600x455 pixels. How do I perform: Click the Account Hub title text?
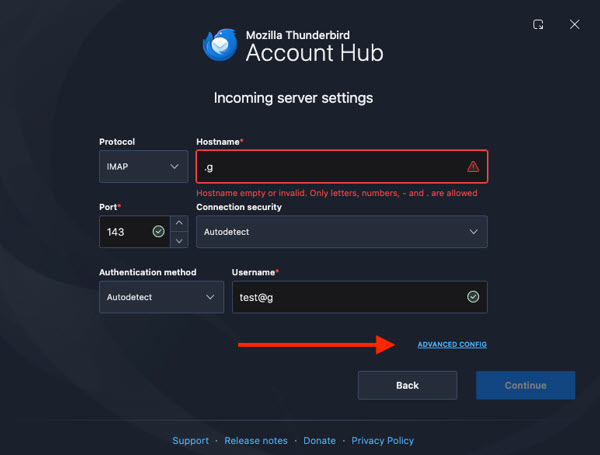pos(315,53)
